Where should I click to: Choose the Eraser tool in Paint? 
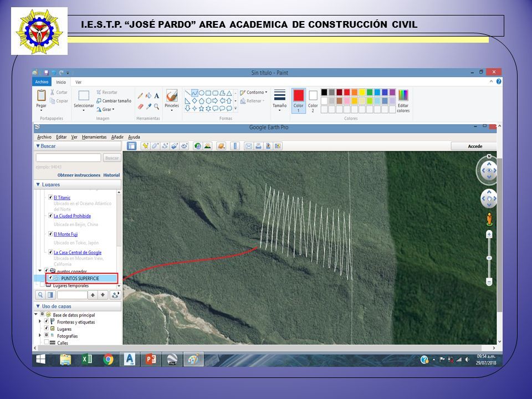[140, 106]
